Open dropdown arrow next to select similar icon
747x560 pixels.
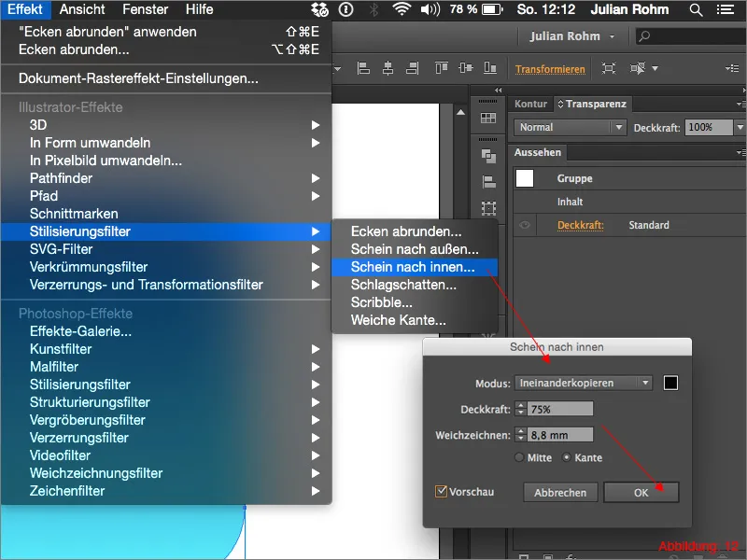655,68
